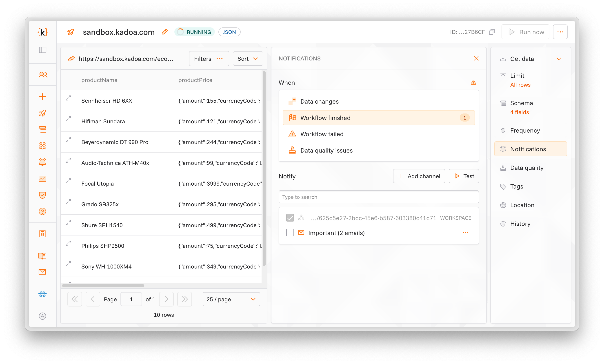Toggle the sidebar panel icon
The height and width of the screenshot is (364, 604).
(43, 50)
